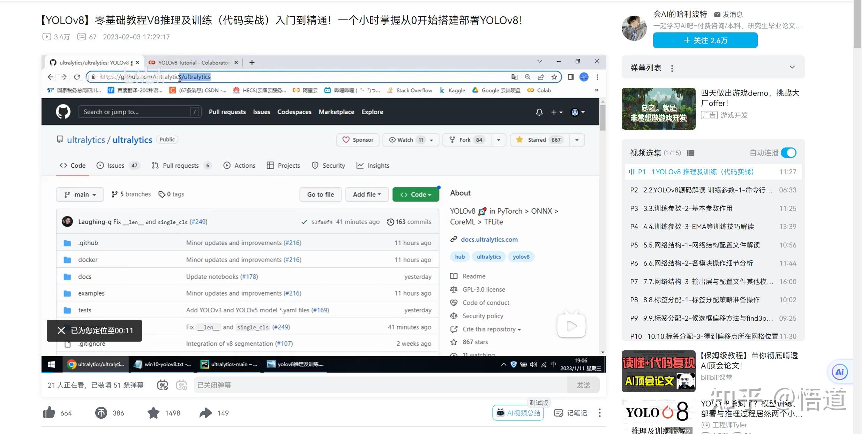Open more options beside 记笔记
This screenshot has height=434, width=868.
pos(599,413)
